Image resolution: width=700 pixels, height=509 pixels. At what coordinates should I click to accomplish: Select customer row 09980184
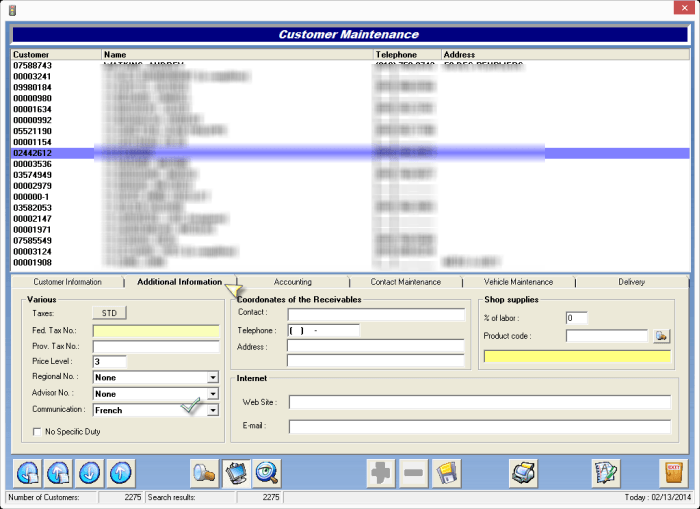pos(350,88)
